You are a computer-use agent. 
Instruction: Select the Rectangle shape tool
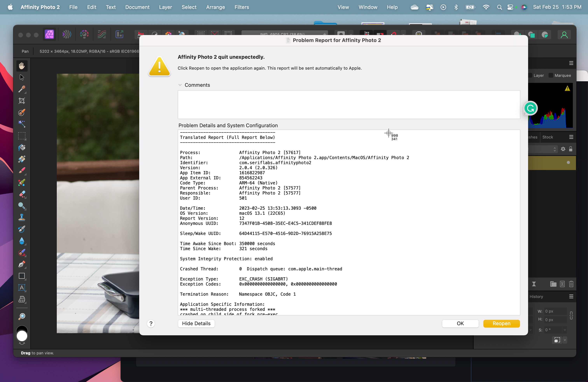[x=22, y=276]
